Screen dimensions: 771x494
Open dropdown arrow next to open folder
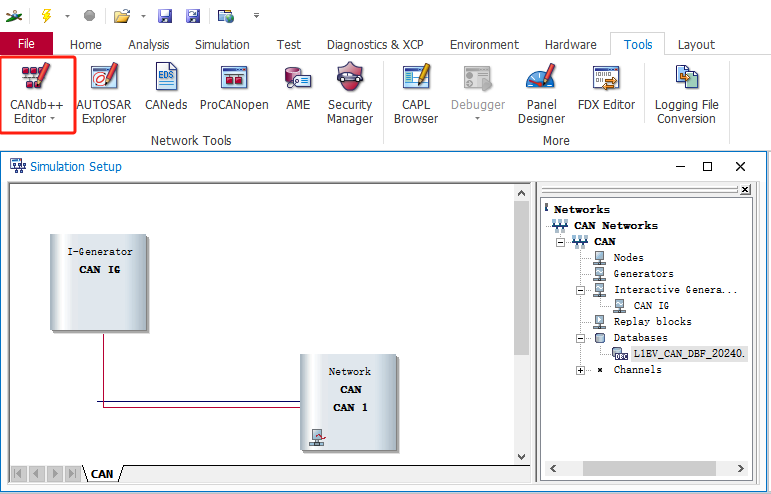pyautogui.click(x=144, y=16)
